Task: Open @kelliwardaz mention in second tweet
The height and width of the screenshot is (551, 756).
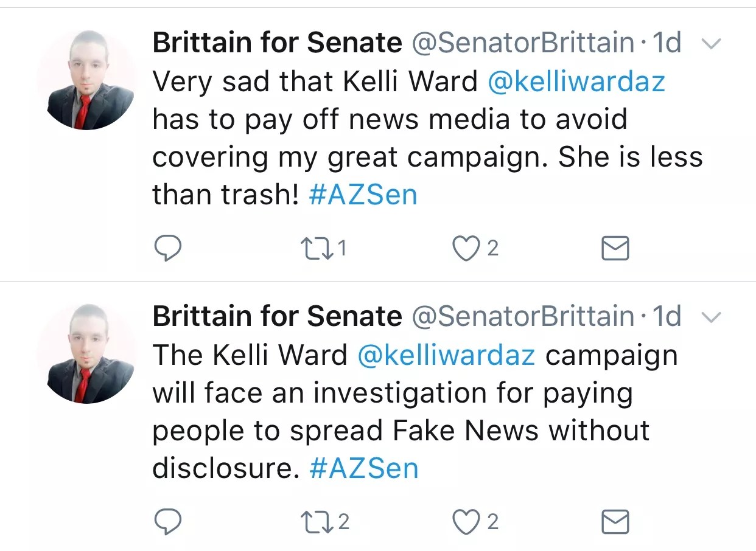Action: click(446, 355)
